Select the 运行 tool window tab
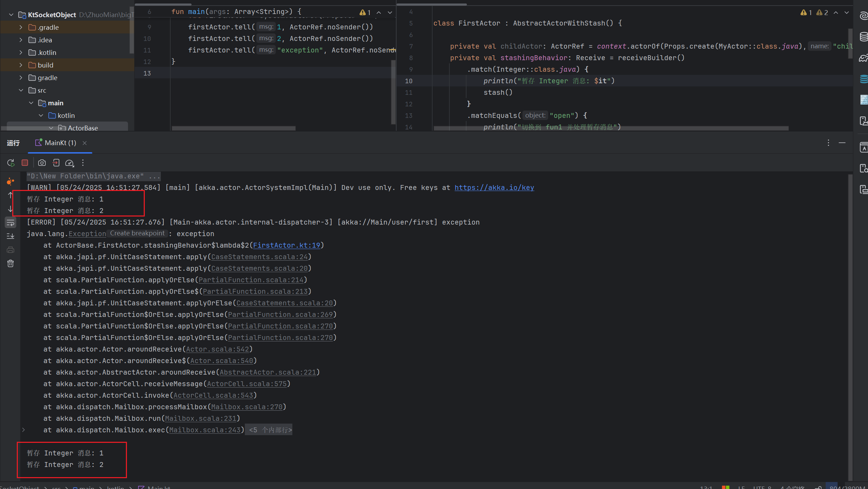Viewport: 868px width, 489px height. click(x=13, y=143)
